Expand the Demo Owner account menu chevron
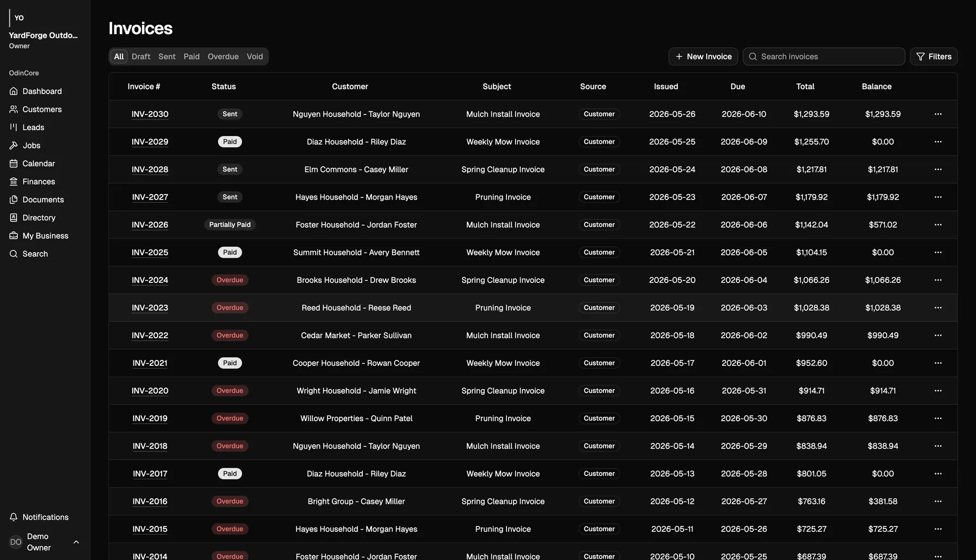 76,542
